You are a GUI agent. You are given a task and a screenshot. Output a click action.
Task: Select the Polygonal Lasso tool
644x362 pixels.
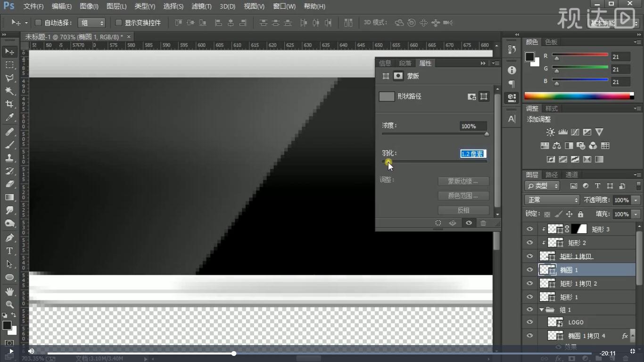click(x=9, y=78)
